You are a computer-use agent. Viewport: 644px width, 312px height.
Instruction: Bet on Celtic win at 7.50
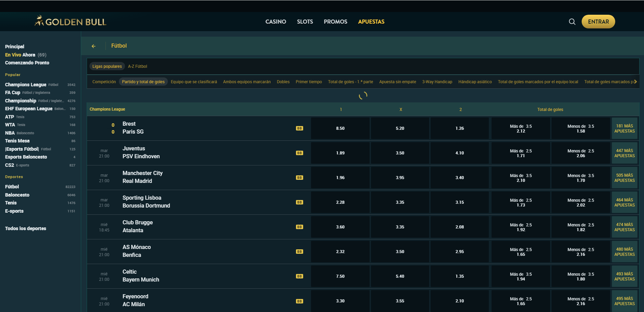coord(340,276)
